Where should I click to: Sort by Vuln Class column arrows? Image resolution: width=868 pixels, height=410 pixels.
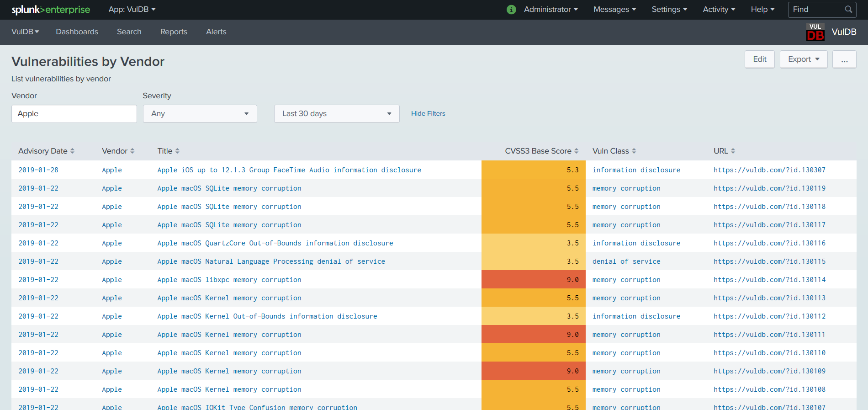(x=634, y=151)
